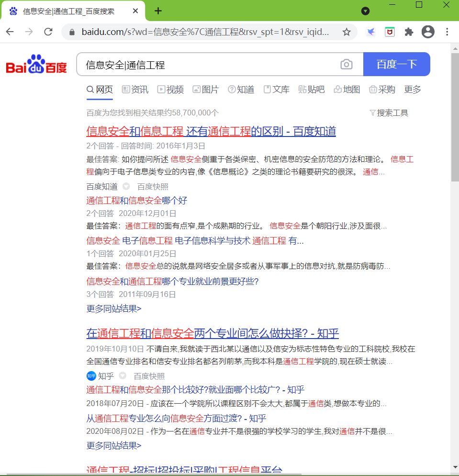Image resolution: width=459 pixels, height=476 pixels.
Task: Open the user profile avatar
Action: pos(428,32)
